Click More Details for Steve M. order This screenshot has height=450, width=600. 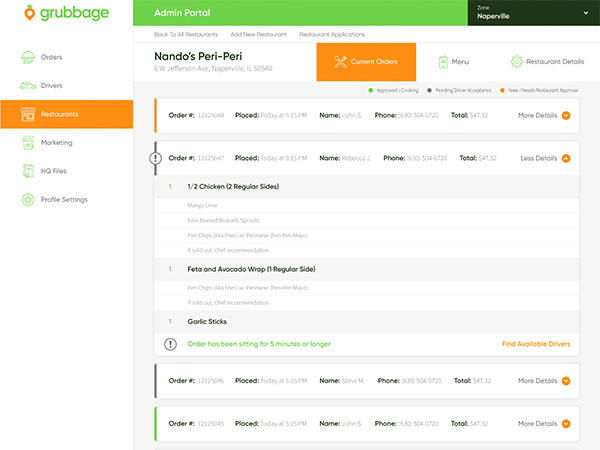537,381
